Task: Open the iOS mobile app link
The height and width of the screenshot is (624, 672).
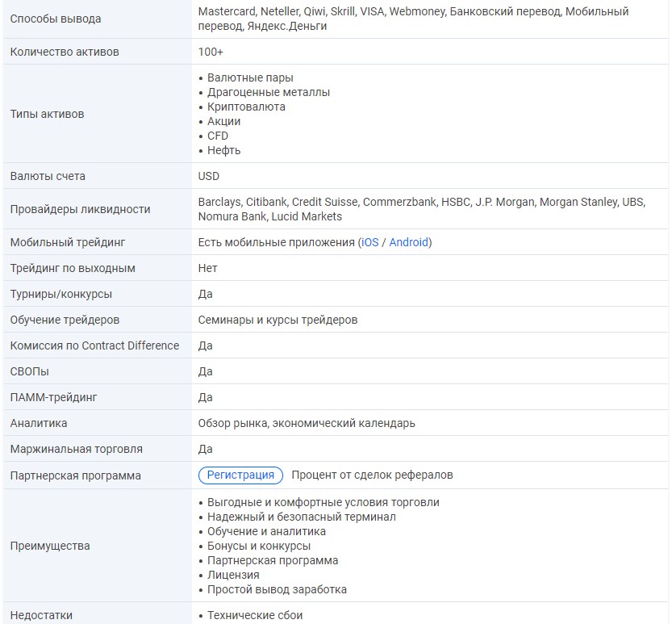Action: point(370,242)
